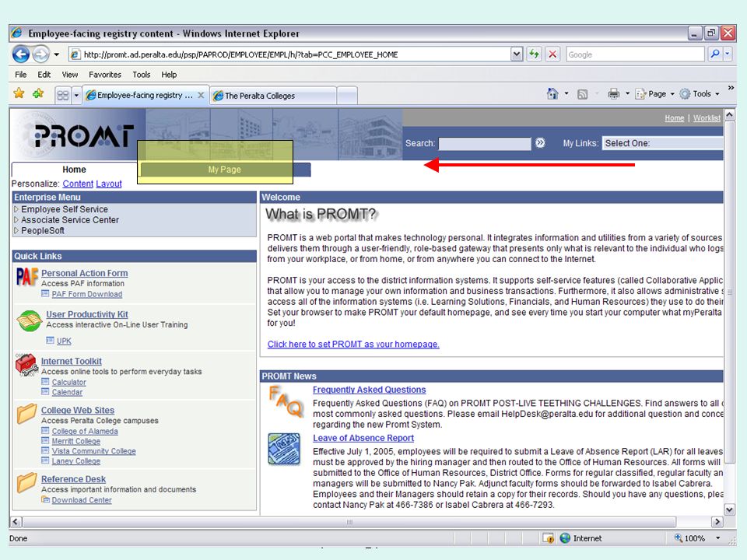The image size is (747, 560).
Task: Open the UPK link
Action: click(64, 341)
